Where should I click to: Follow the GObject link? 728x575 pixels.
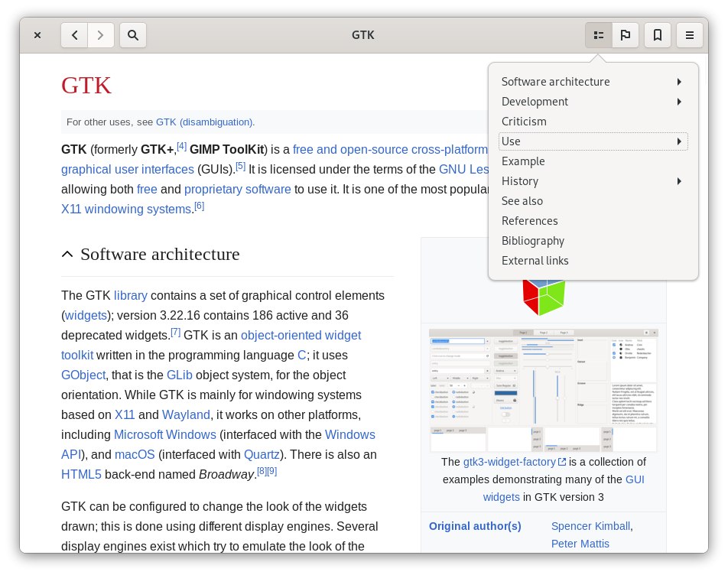coord(83,375)
